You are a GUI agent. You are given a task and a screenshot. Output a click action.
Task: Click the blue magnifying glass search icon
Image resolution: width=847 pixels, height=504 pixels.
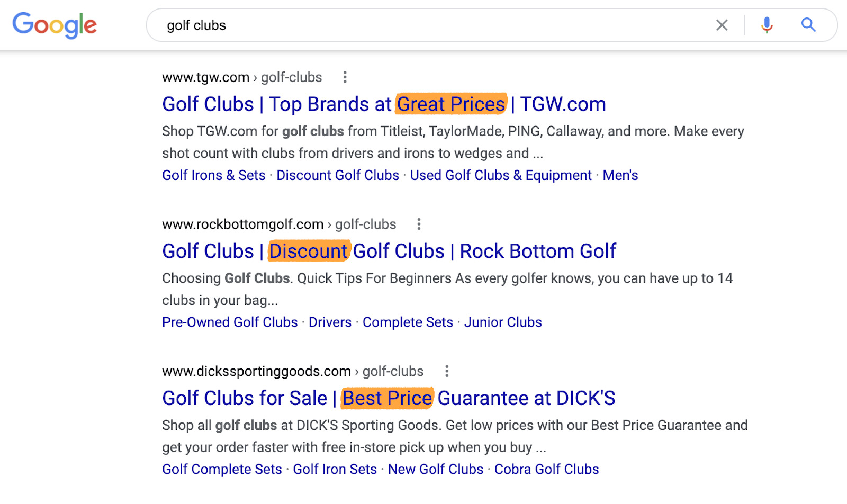point(808,25)
